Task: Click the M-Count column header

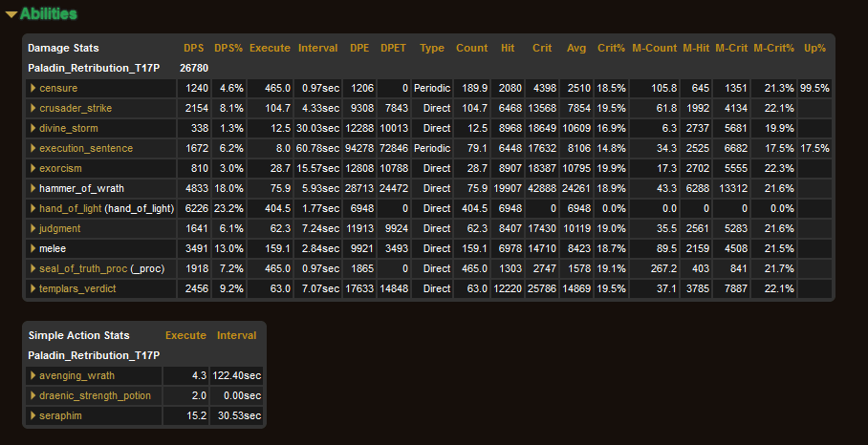Action: point(654,48)
